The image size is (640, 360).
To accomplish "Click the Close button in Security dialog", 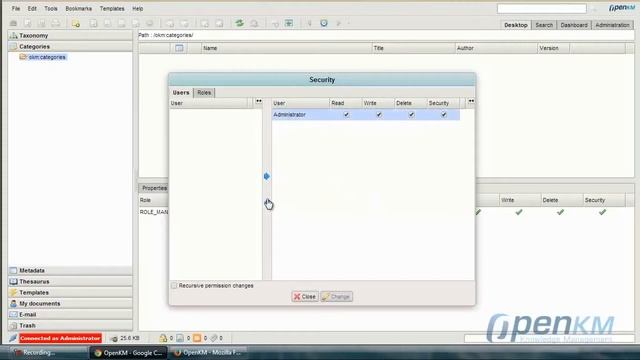I will (x=305, y=297).
